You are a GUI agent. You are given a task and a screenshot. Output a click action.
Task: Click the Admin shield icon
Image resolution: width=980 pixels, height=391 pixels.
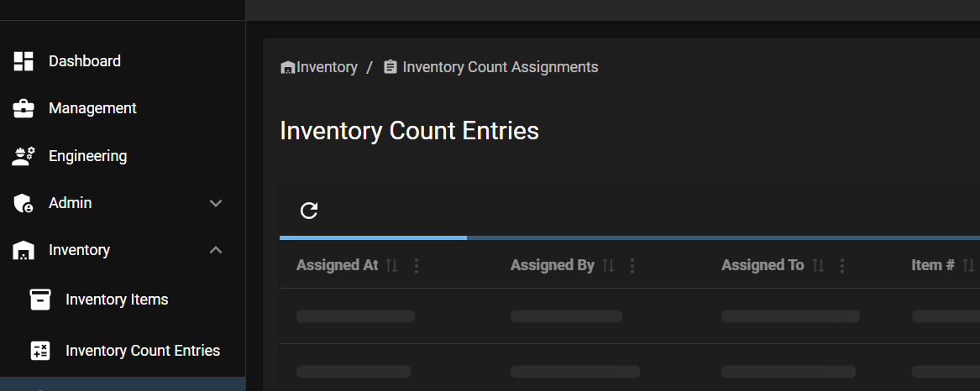point(24,203)
